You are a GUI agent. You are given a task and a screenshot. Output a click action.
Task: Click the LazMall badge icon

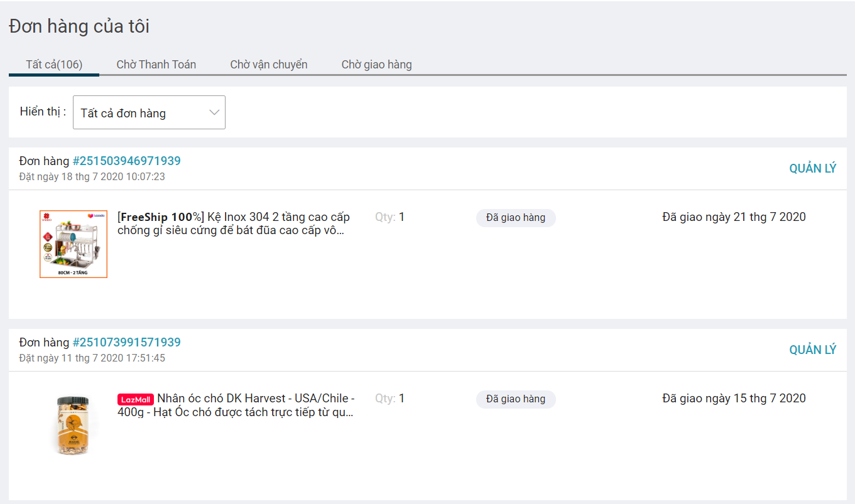(136, 400)
